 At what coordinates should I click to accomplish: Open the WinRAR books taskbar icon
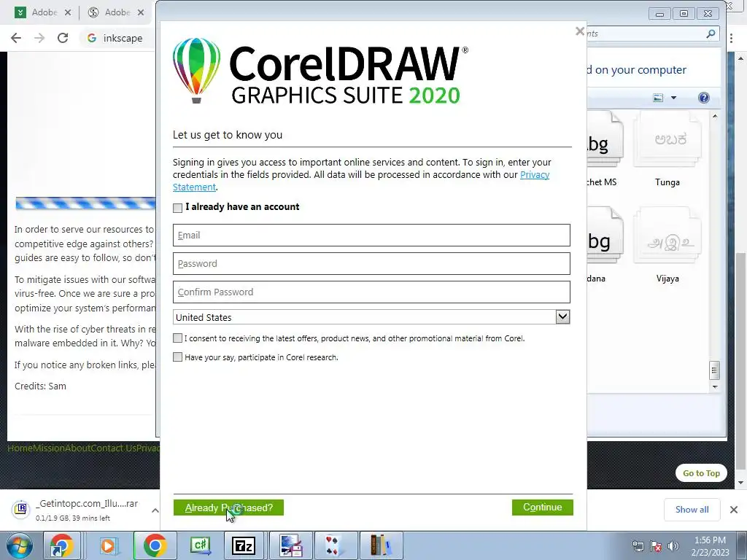click(381, 545)
